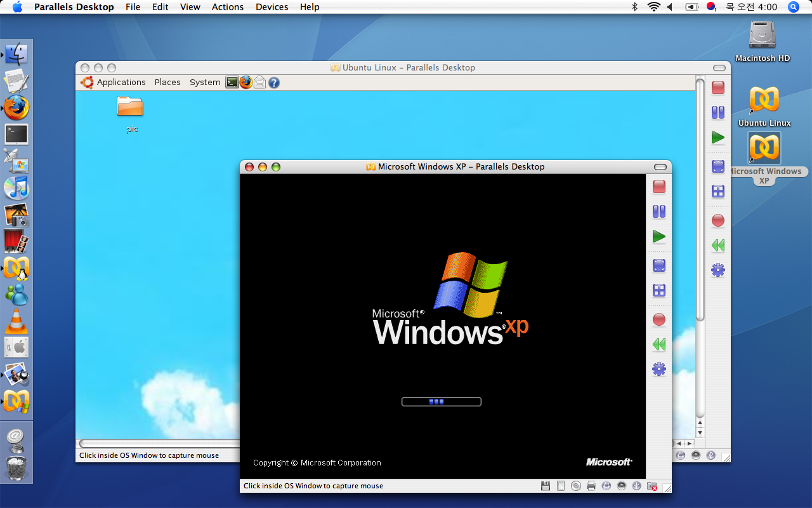Click sound speaker icon in Ubuntu status bar

tap(696, 455)
